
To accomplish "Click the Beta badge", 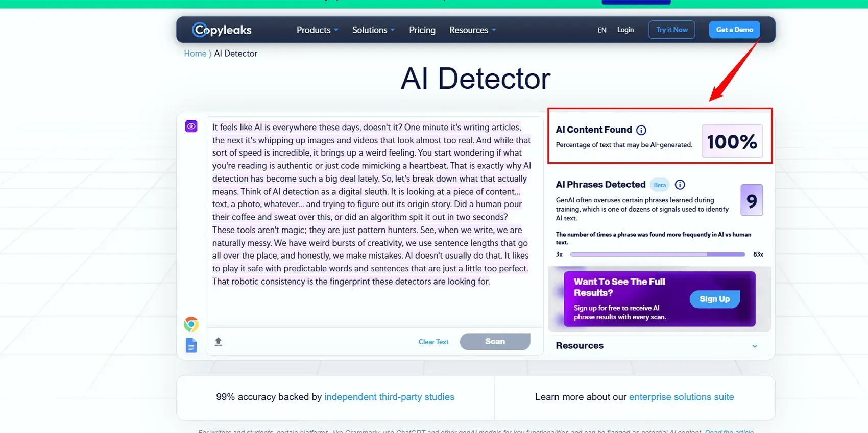I will coord(660,185).
